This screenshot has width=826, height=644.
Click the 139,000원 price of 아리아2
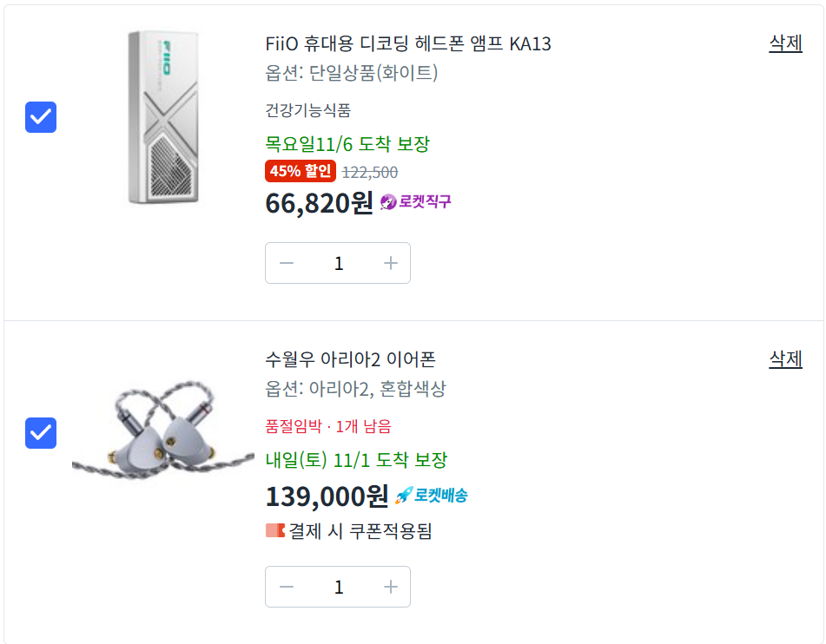click(326, 496)
